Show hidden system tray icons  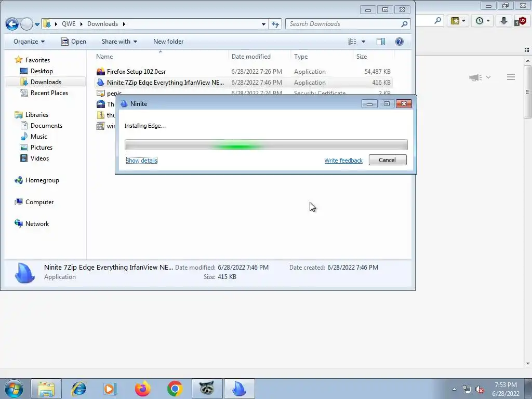(x=454, y=390)
